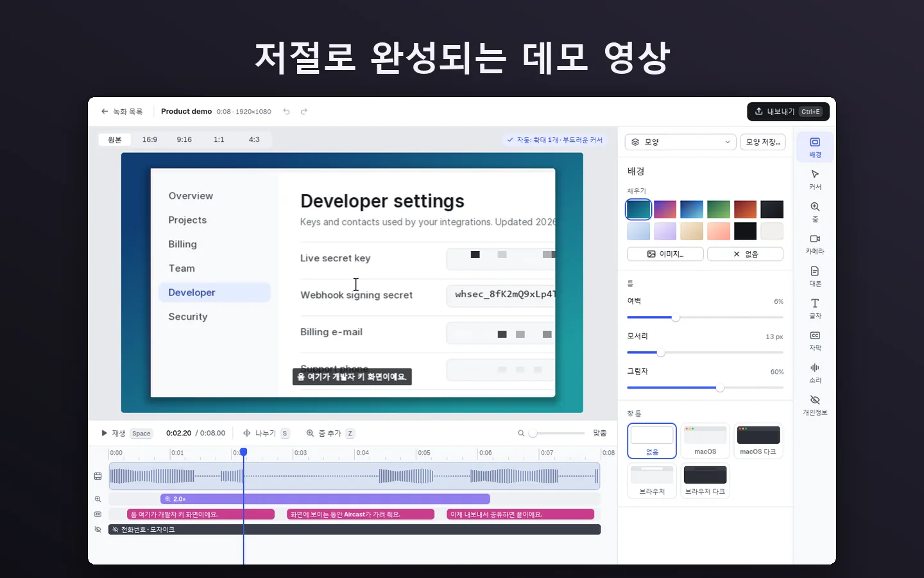Open the 소리 (sound) panel
924x578 pixels.
click(x=815, y=372)
